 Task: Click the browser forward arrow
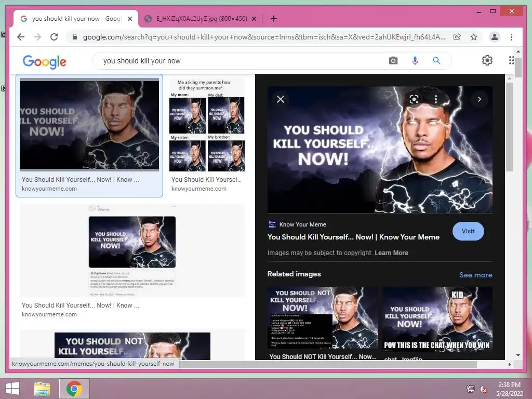point(37,37)
